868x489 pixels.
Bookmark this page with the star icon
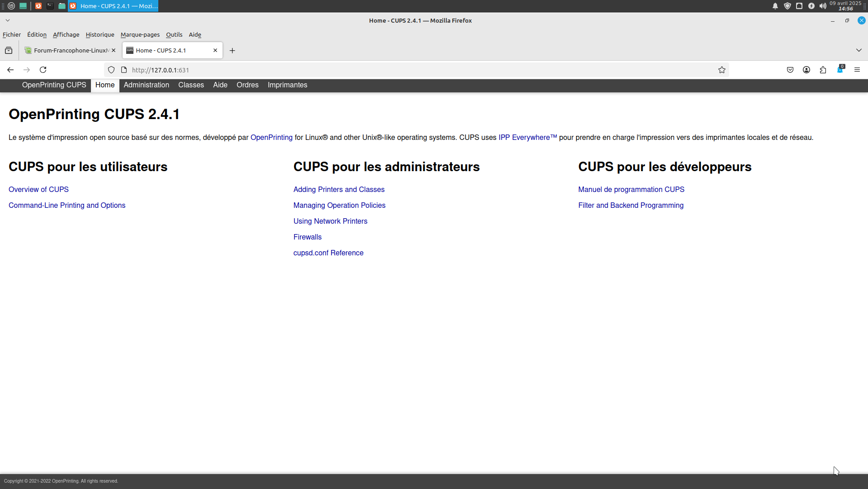click(722, 70)
